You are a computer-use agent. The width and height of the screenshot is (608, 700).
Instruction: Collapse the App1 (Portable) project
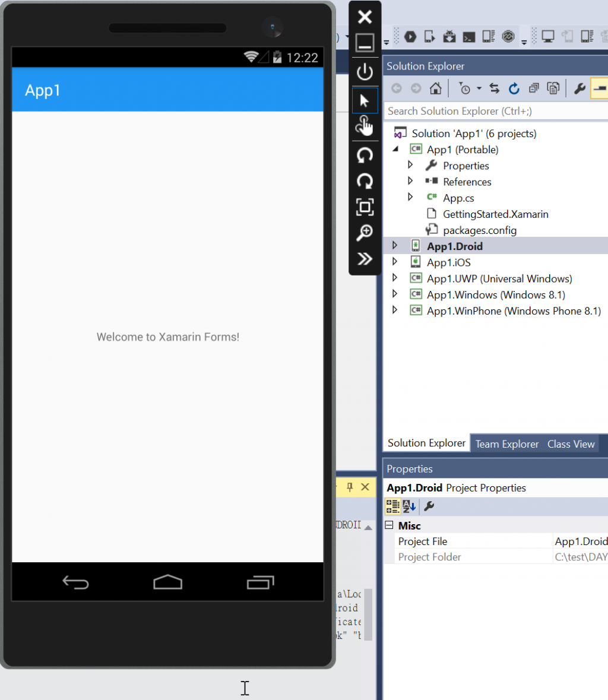tap(395, 149)
